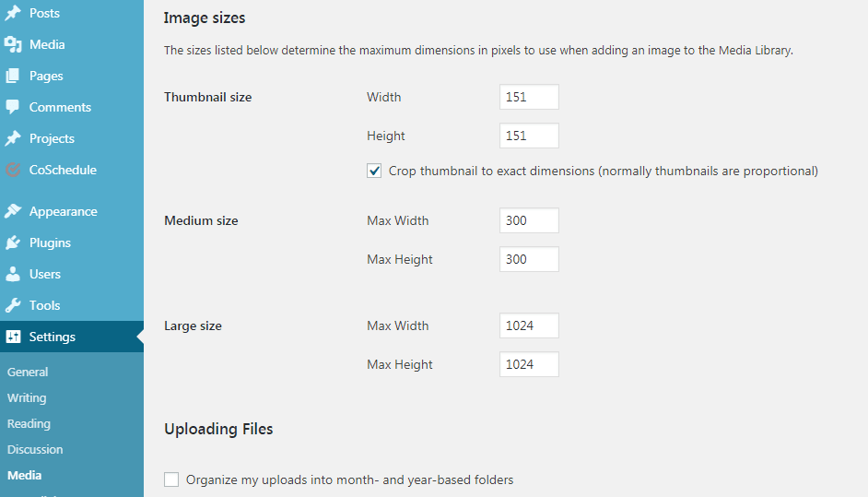
Task: Click the Media library icon in sidebar
Action: pyautogui.click(x=13, y=44)
